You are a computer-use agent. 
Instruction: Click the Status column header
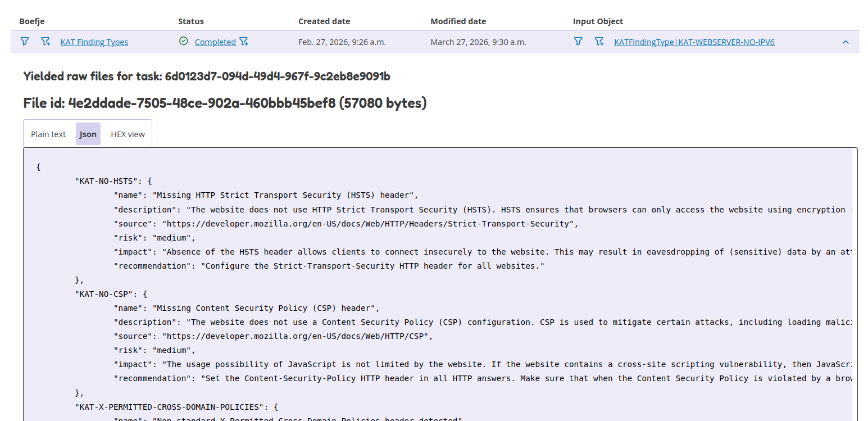tap(191, 21)
